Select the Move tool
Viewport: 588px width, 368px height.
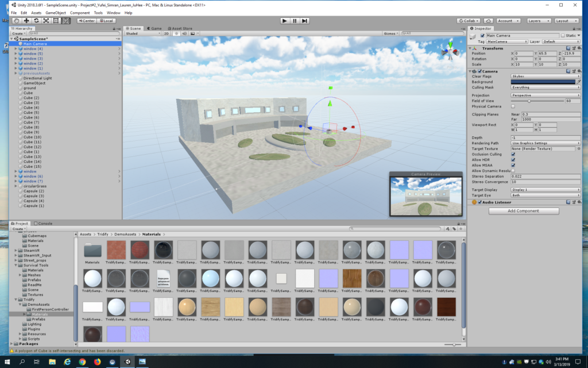26,21
